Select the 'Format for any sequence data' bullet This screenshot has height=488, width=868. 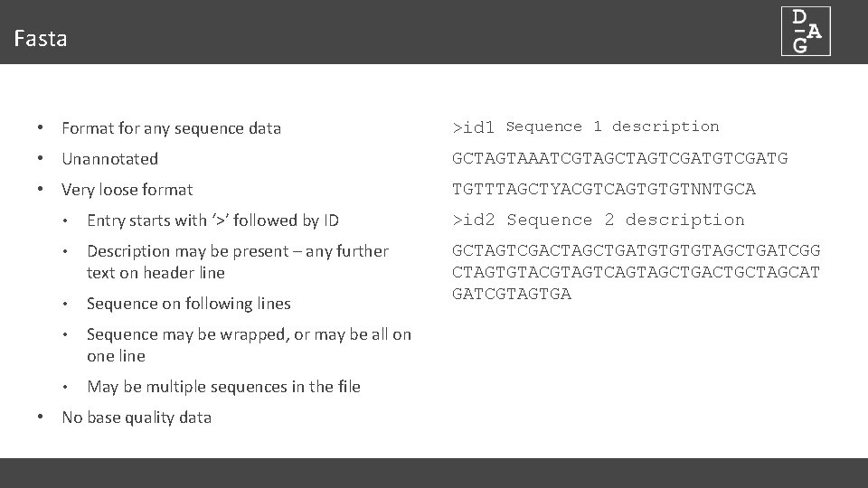171,128
